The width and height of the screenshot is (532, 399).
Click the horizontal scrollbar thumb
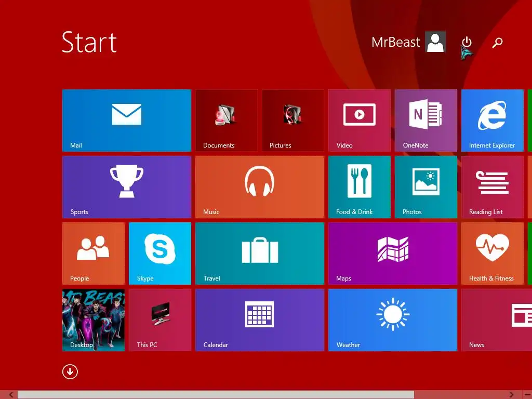coord(216,395)
